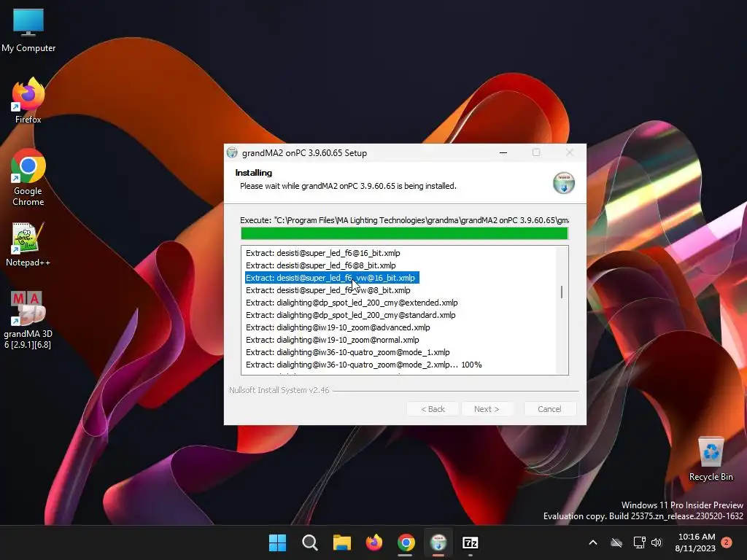Select the grandMA 3D desktop shortcut

pyautogui.click(x=28, y=319)
